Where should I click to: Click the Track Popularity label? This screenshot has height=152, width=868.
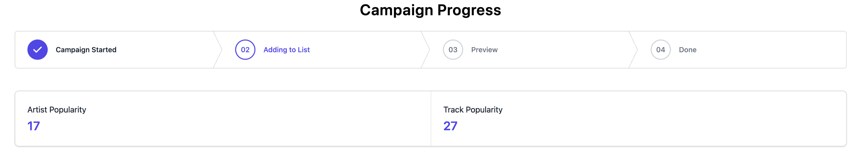click(473, 110)
